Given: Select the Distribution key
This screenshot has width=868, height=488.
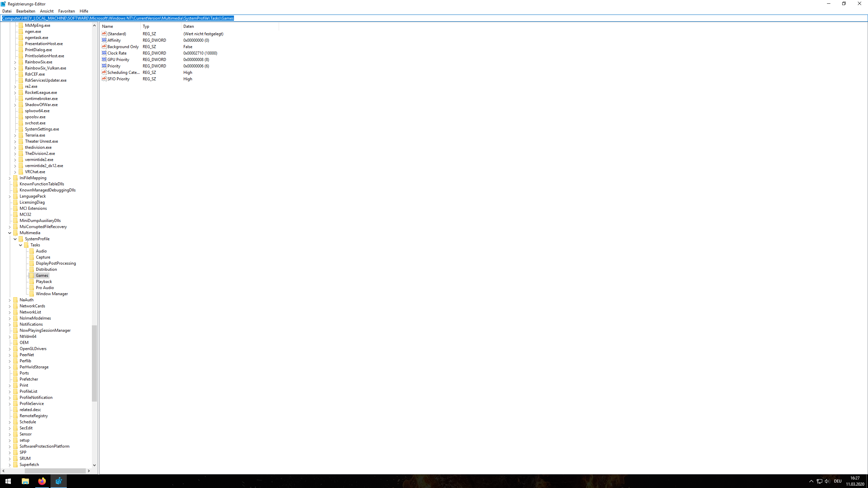Looking at the screenshot, I should point(46,269).
